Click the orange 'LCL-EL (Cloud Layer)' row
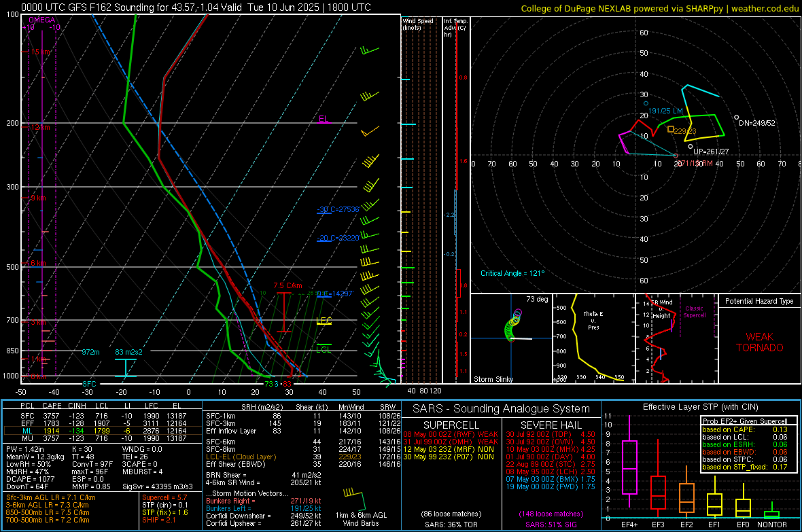The height and width of the screenshot is (532, 802). pos(303,457)
